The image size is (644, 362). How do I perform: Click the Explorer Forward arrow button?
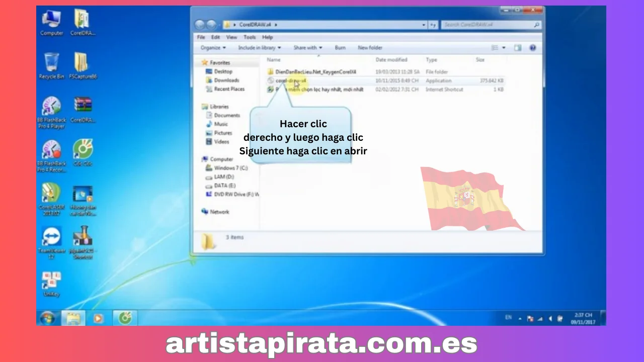[211, 25]
